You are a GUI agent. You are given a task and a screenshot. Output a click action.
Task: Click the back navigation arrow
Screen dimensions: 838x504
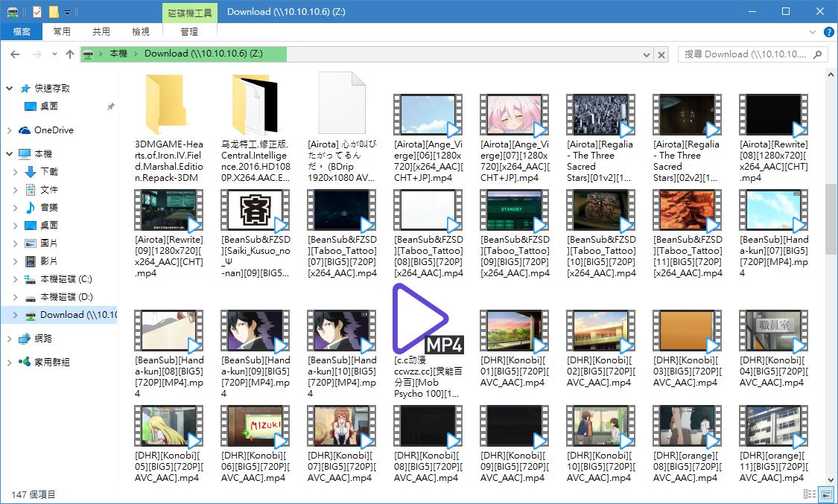(15, 54)
